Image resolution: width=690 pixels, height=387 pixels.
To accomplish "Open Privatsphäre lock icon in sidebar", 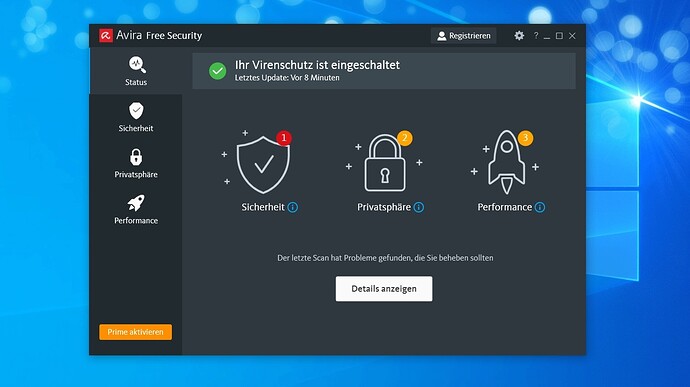I will point(136,157).
